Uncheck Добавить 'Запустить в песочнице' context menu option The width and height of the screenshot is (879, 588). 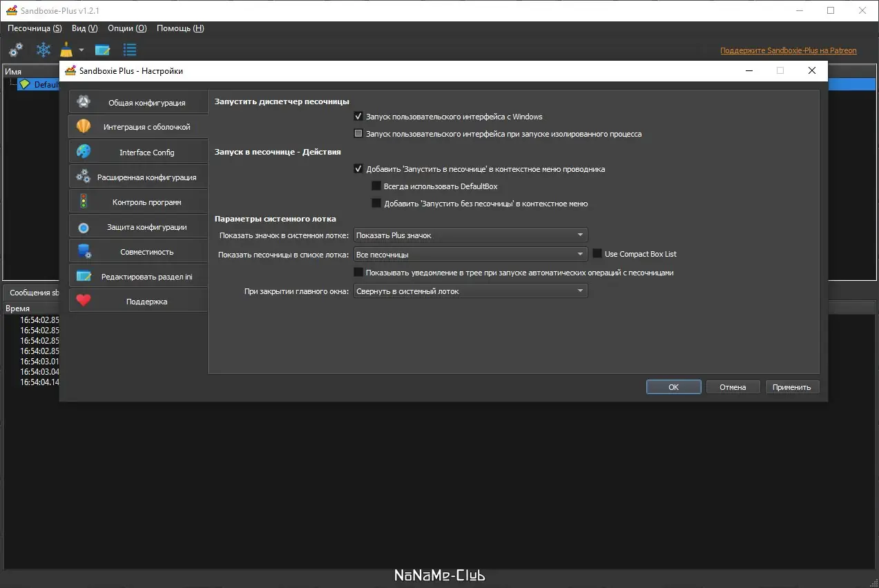(358, 169)
